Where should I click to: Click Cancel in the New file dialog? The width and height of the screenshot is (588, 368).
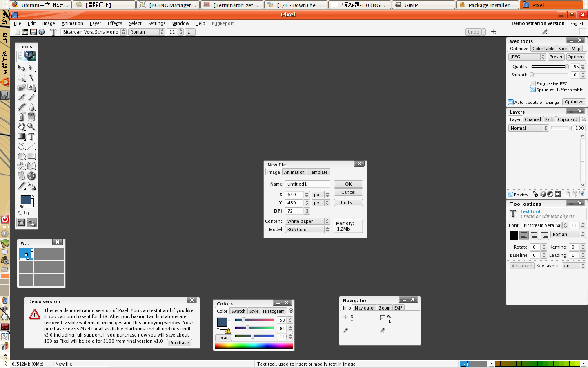[x=348, y=192]
